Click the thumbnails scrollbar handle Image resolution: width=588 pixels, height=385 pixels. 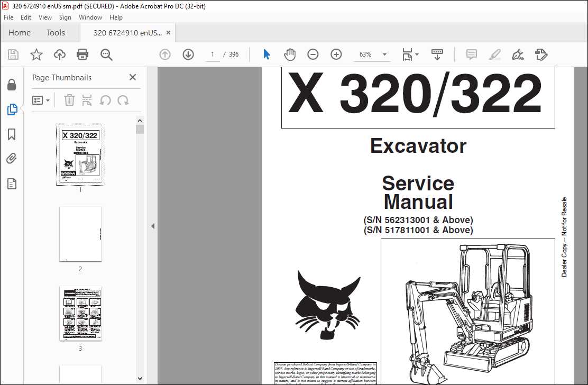coord(140,130)
